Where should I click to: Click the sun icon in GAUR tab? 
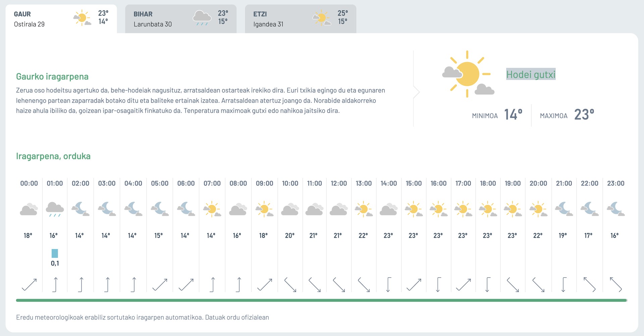pos(82,18)
